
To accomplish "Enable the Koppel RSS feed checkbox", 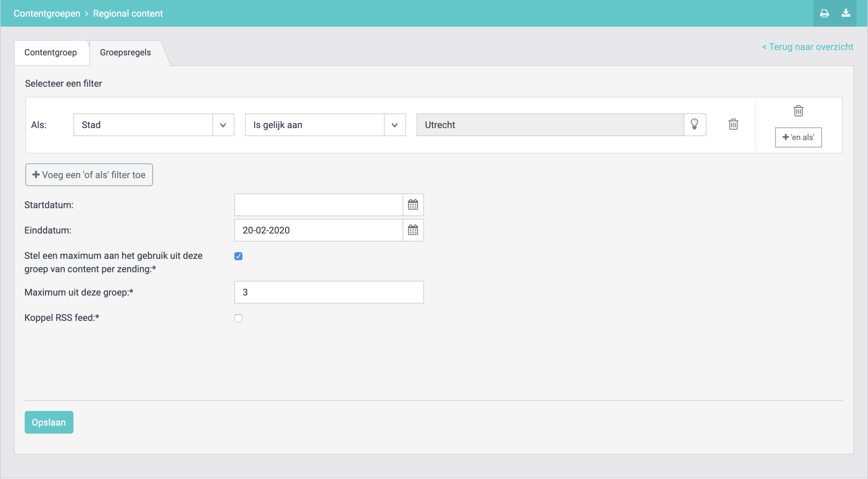I will click(238, 318).
